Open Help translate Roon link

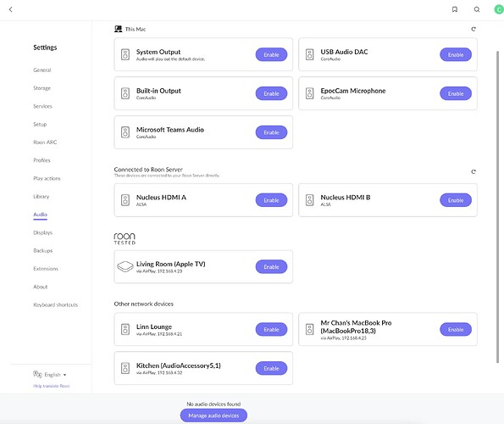click(52, 386)
